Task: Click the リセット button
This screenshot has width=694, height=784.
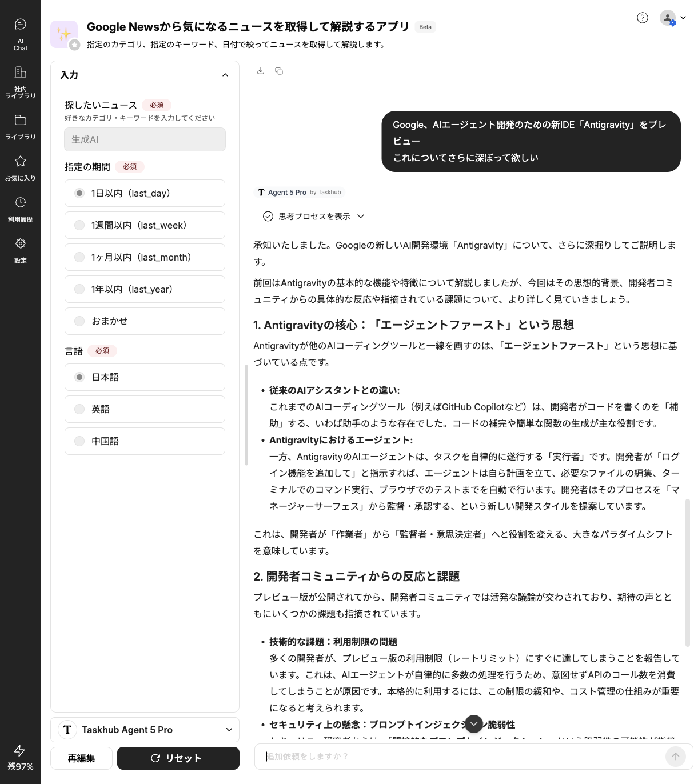Action: [x=178, y=758]
